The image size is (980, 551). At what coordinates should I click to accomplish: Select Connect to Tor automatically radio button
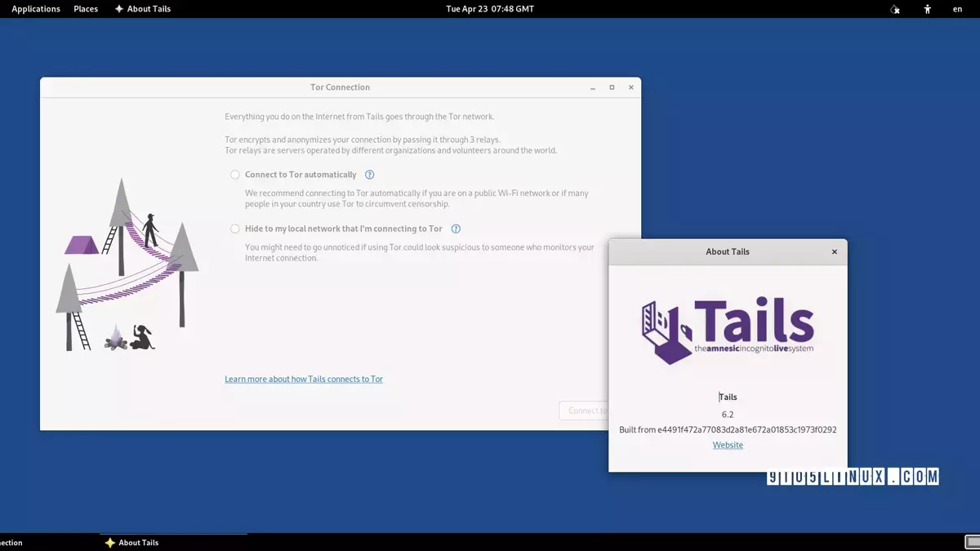tap(235, 175)
